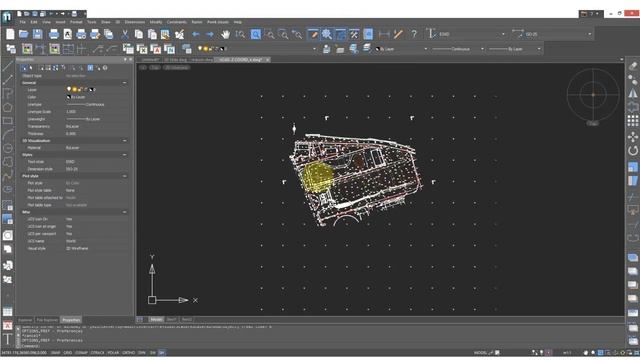
Task: Open the View menu
Action: tap(47, 22)
